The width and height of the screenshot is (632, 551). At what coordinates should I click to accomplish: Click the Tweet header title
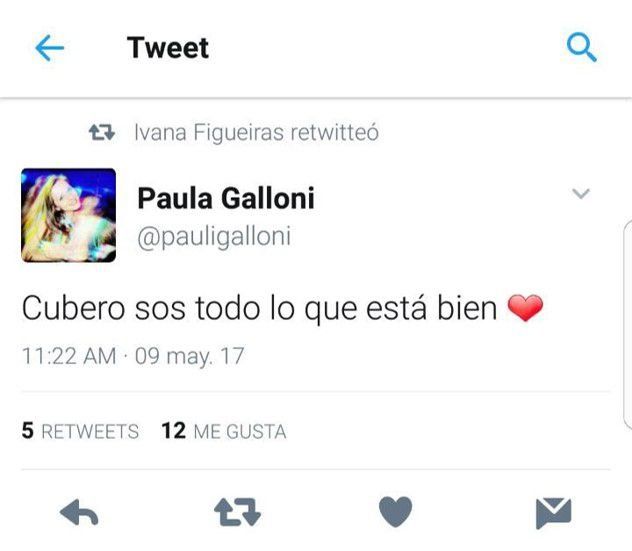[x=168, y=48]
